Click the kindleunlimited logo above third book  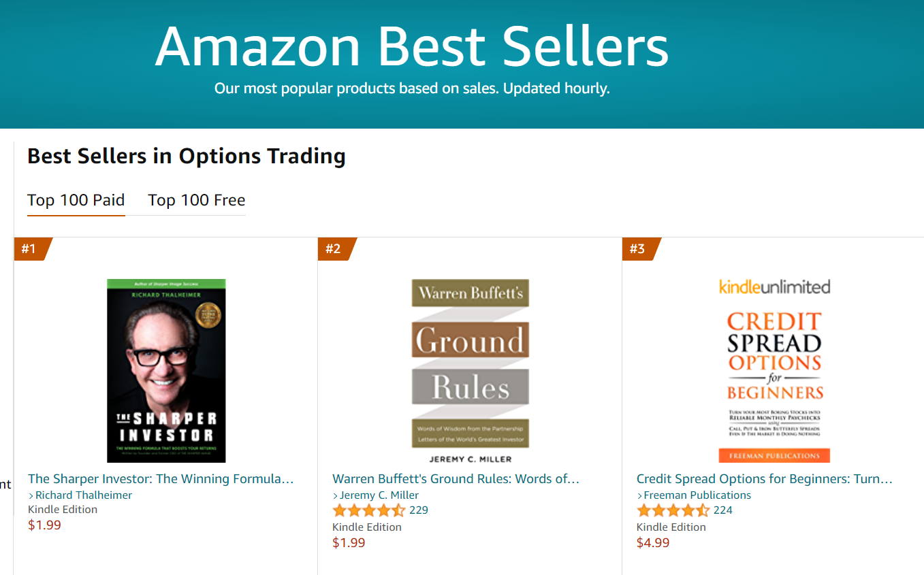click(775, 286)
